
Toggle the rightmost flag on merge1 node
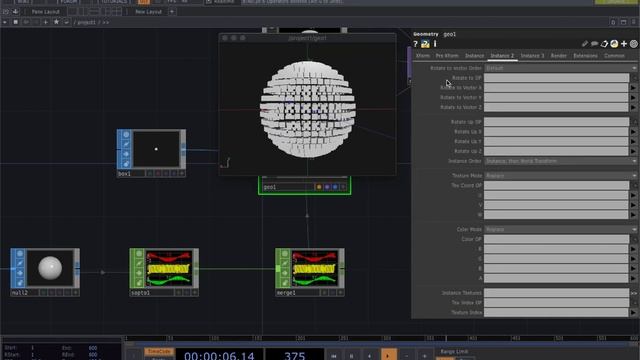point(340,293)
